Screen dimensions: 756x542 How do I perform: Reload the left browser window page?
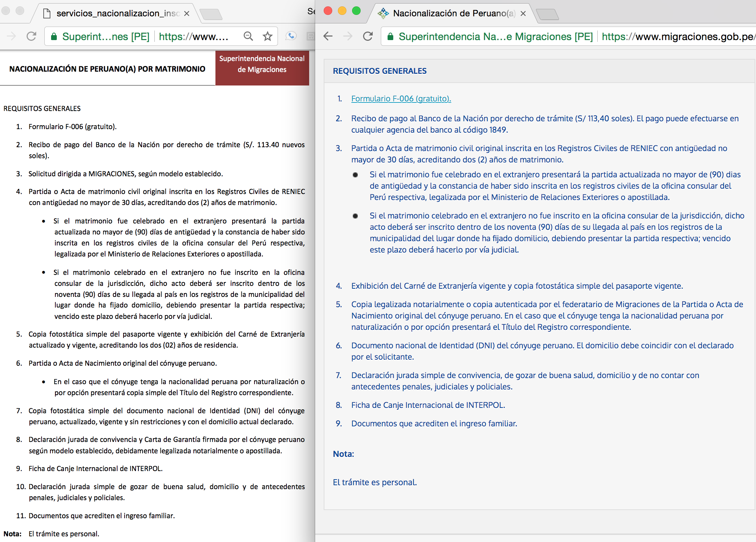(x=32, y=36)
